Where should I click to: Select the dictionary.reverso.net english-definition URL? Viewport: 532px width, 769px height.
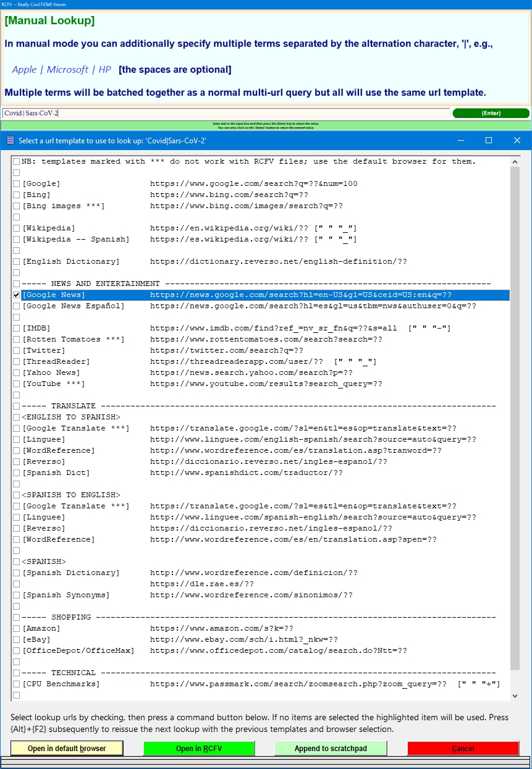pos(279,261)
